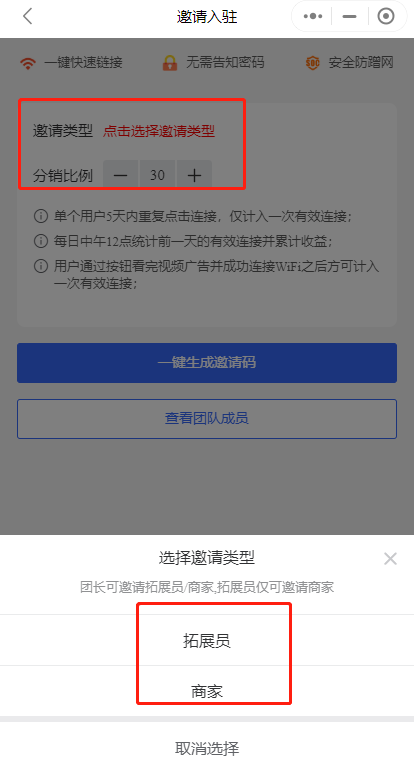Open the three-dots more menu
The height and width of the screenshot is (775, 414).
coord(313,16)
